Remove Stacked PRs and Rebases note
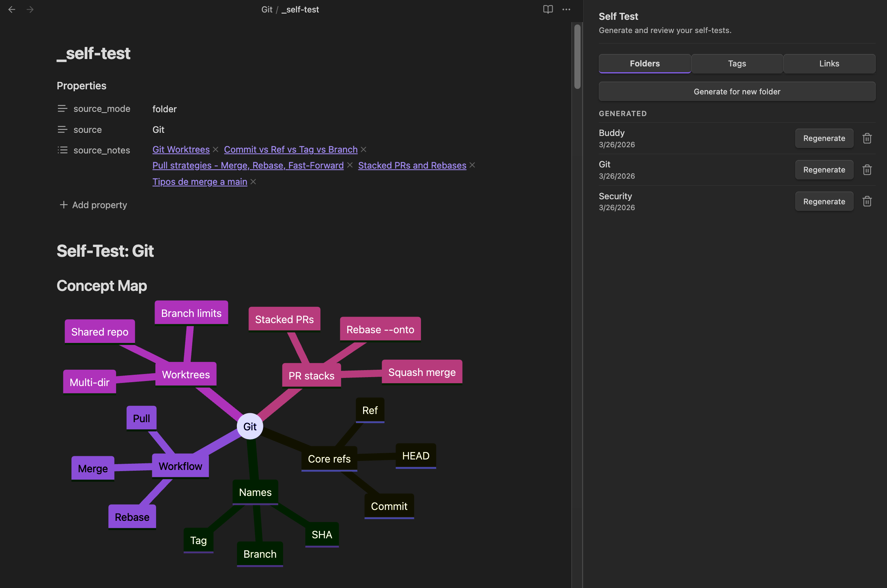Screen dimensions: 887x588 [472, 165]
